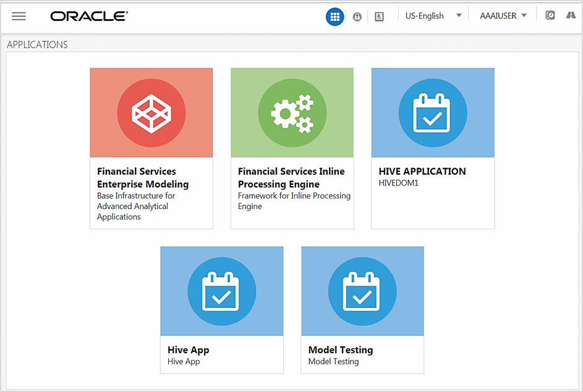This screenshot has height=392, width=583.
Task: Select Financial Services Enterprise Modeling title
Action: click(143, 178)
